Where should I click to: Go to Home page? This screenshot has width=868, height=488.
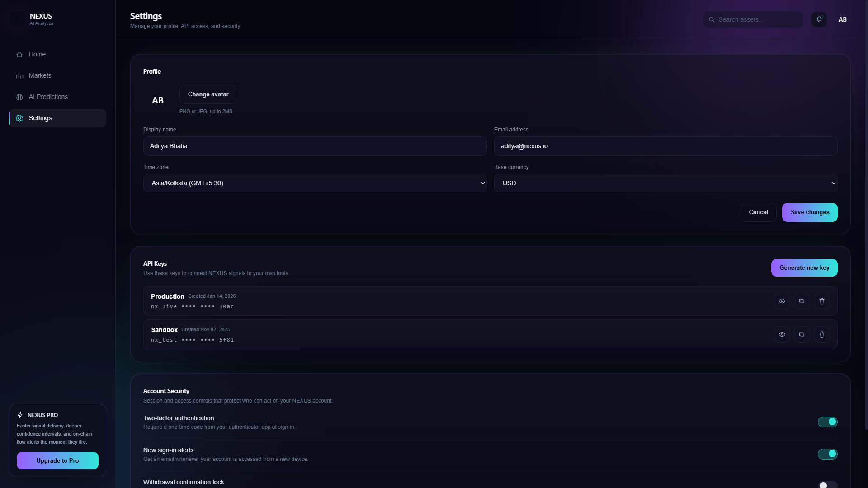tap(57, 55)
